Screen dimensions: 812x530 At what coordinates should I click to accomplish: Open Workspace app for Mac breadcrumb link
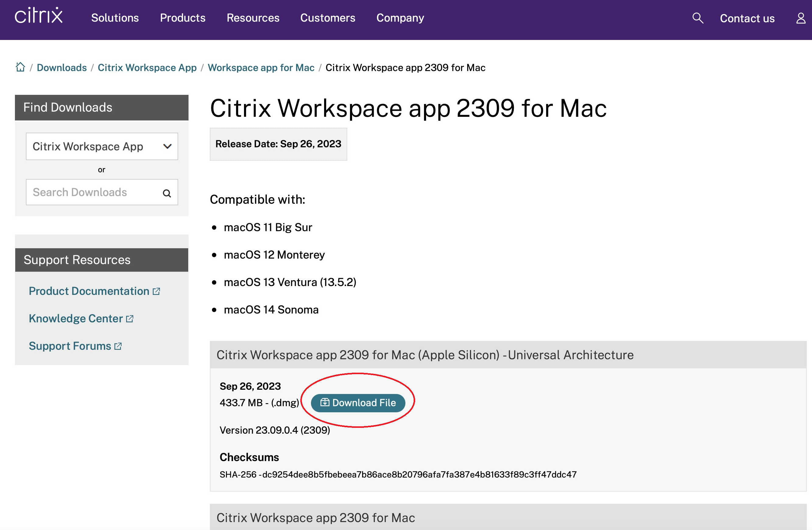[261, 68]
